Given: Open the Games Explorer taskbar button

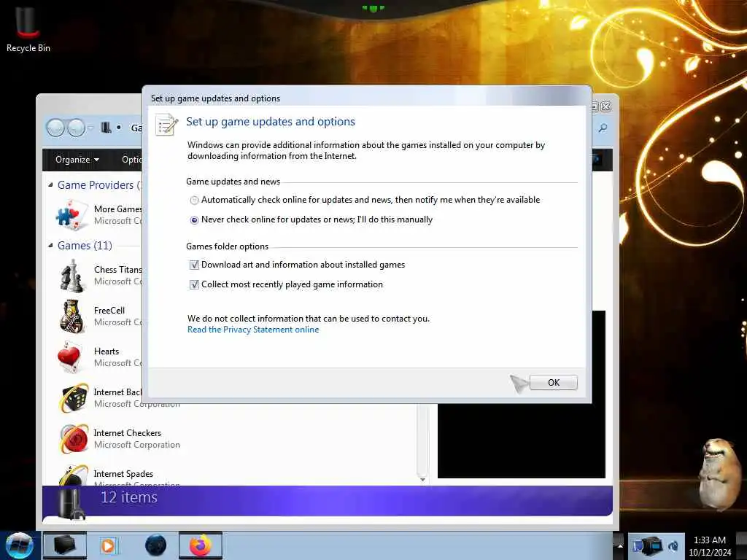Looking at the screenshot, I should 65,545.
